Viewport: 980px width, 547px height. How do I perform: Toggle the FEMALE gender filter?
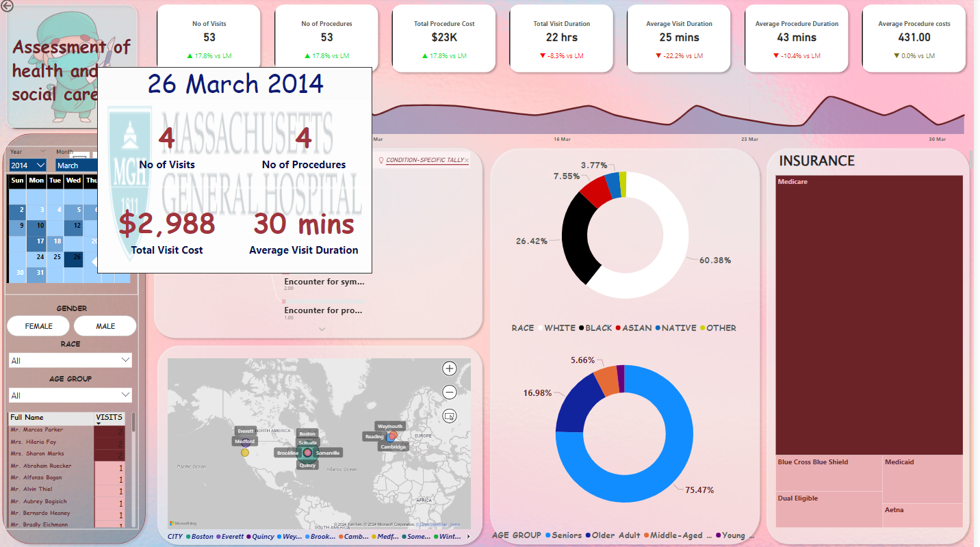pos(38,326)
